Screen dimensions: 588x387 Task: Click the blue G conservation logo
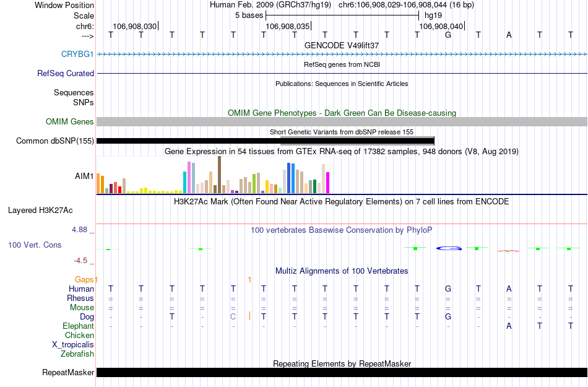click(449, 248)
